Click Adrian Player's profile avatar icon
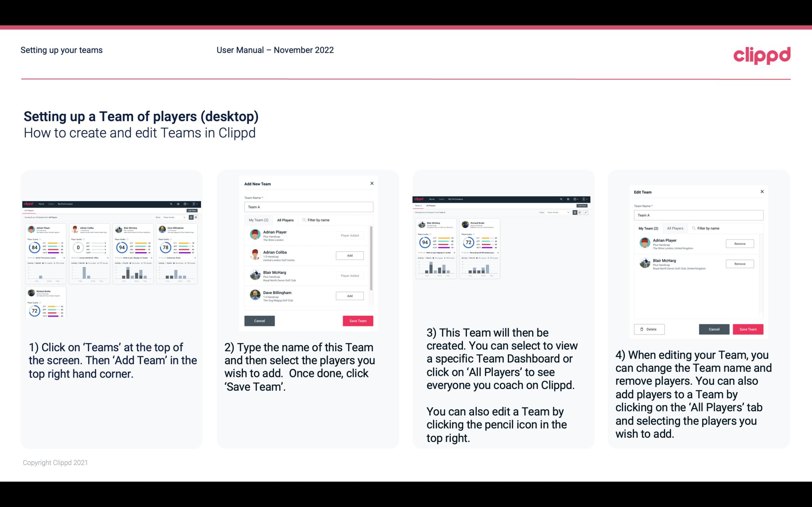This screenshot has height=507, width=812. tap(255, 235)
